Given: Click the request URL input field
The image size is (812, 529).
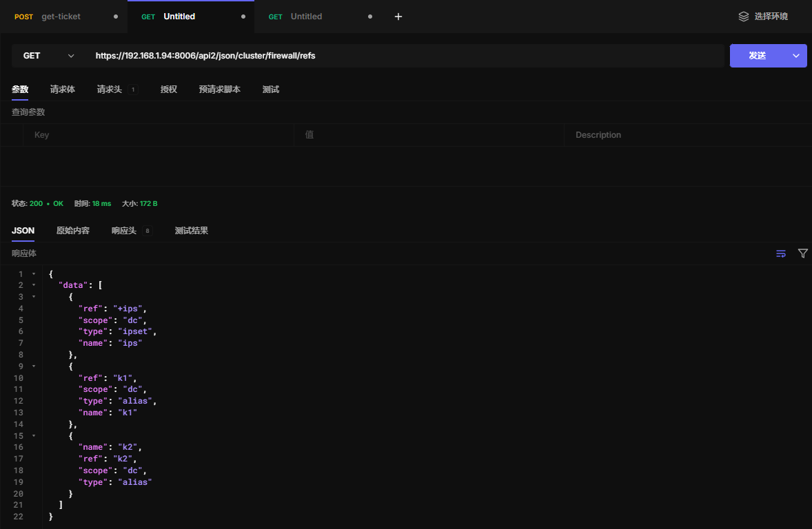Looking at the screenshot, I should click(x=407, y=56).
